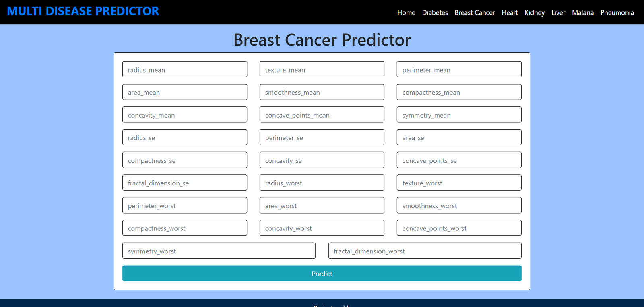644x307 pixels.
Task: Click the MULTI DISEASE PREDICTOR logo
Action: [x=83, y=11]
